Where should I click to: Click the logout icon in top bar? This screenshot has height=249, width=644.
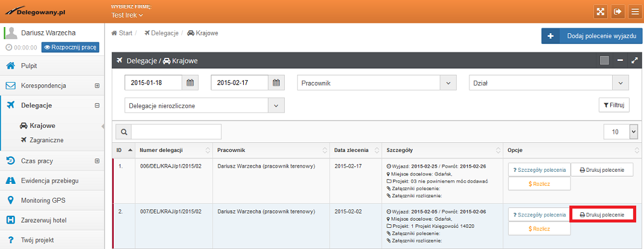617,11
